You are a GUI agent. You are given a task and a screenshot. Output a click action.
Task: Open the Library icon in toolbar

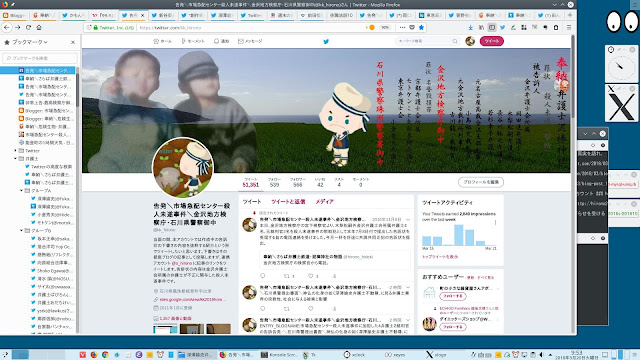coord(481,27)
